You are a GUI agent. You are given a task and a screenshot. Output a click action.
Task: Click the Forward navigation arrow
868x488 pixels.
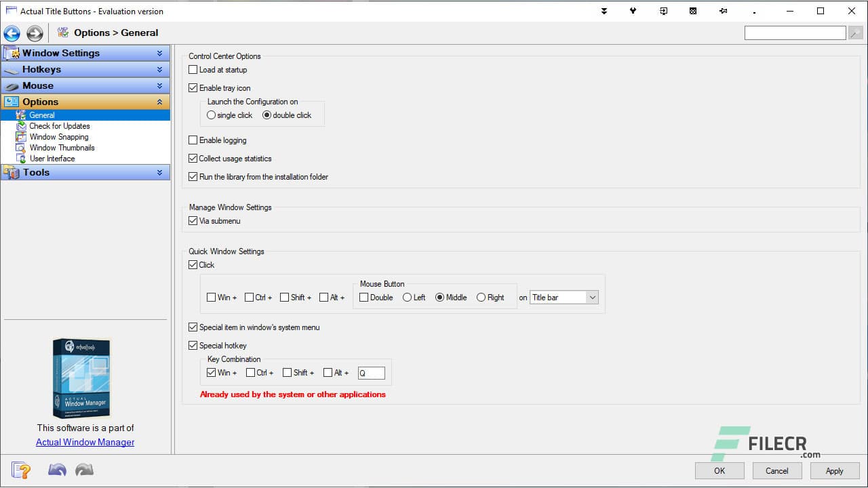pyautogui.click(x=33, y=33)
